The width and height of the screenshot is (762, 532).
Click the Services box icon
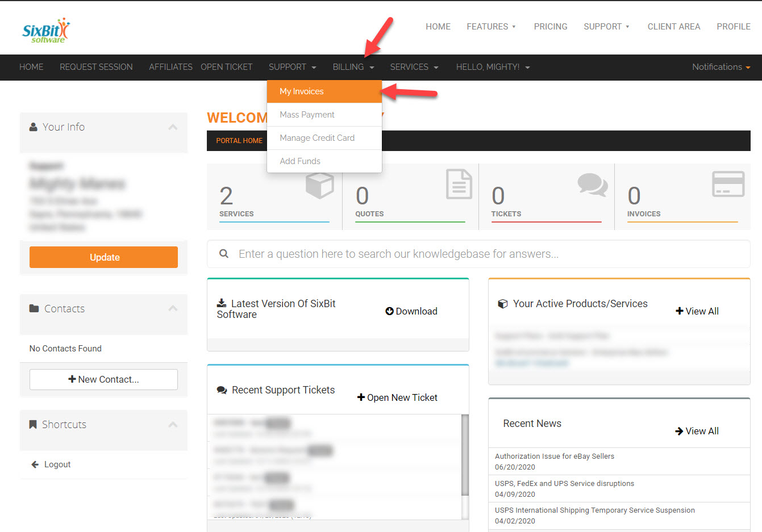(x=319, y=184)
